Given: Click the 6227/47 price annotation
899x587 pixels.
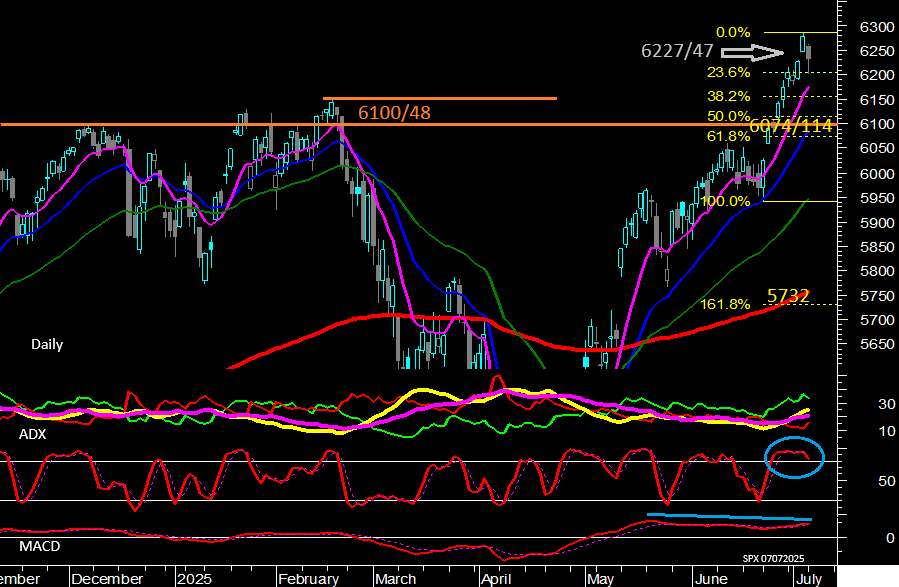Looking at the screenshot, I should (x=677, y=51).
